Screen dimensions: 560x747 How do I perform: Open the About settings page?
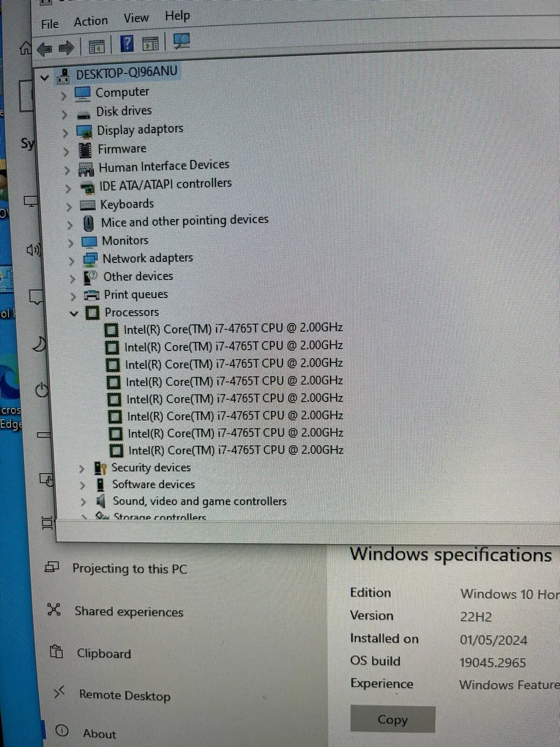pyautogui.click(x=100, y=734)
